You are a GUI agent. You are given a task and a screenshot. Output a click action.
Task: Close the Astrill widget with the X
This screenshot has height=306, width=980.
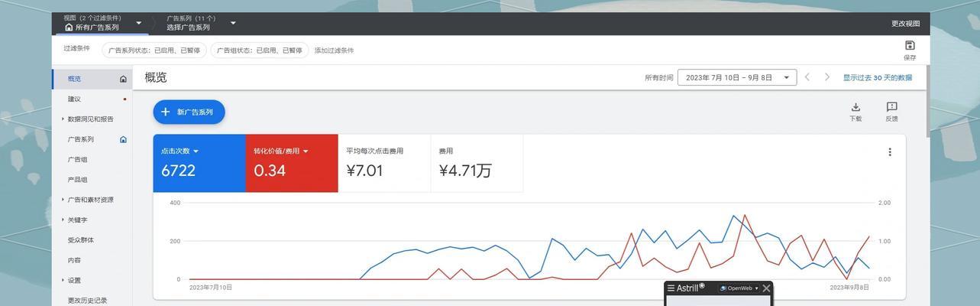click(766, 288)
